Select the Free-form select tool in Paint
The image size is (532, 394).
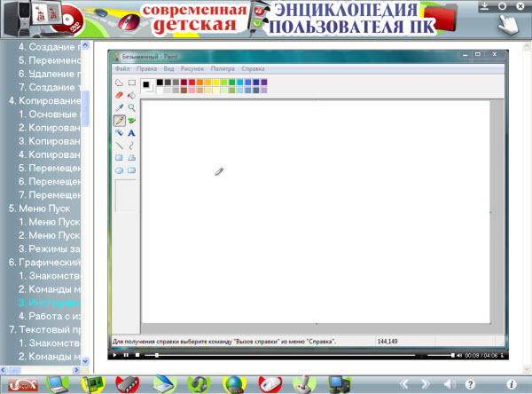[119, 83]
